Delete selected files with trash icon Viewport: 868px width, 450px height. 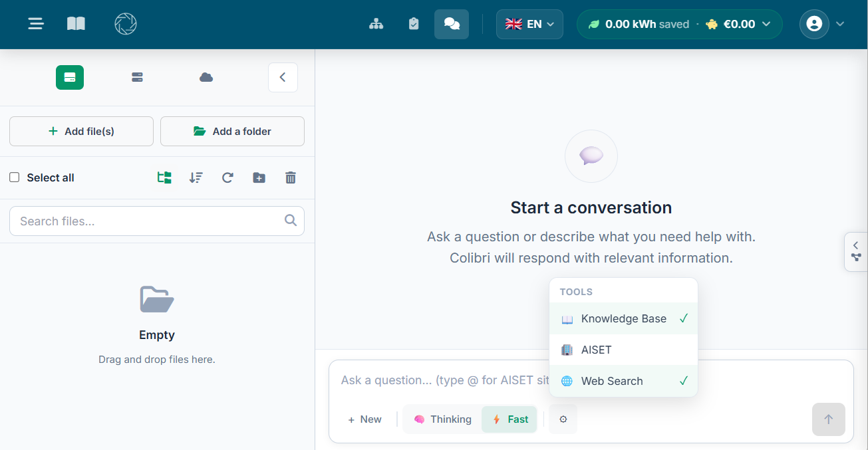[291, 177]
